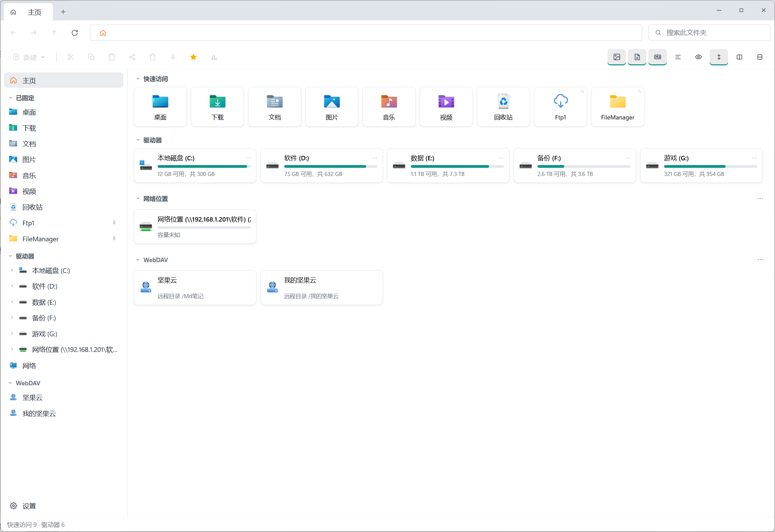Screen dimensions: 775x532
Task: Click the 搜索此文件夹 search field
Action: click(x=710, y=33)
